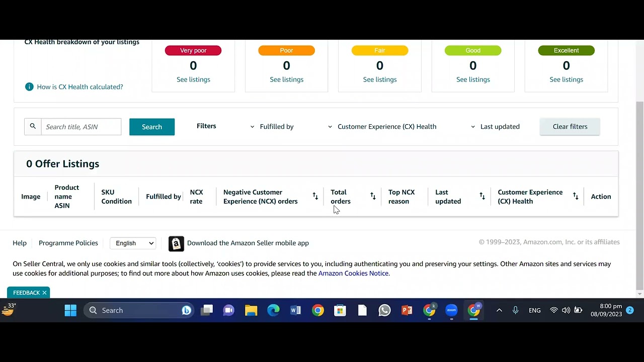Image resolution: width=644 pixels, height=362 pixels.
Task: Expand Customer Experience (CX) Health filter
Action: click(382, 127)
